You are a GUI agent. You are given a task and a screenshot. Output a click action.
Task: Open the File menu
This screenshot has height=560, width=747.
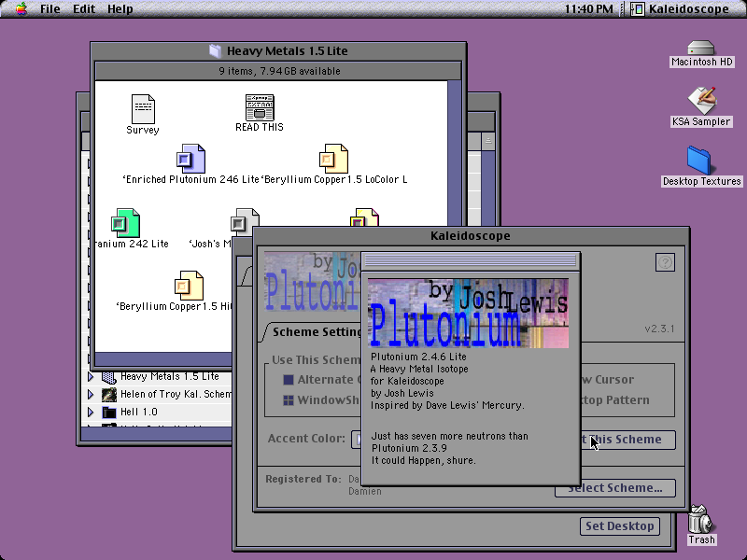click(49, 8)
